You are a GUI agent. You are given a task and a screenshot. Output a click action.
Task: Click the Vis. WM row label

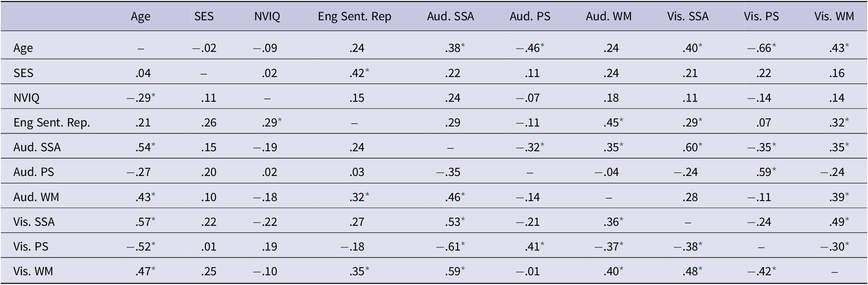point(33,271)
